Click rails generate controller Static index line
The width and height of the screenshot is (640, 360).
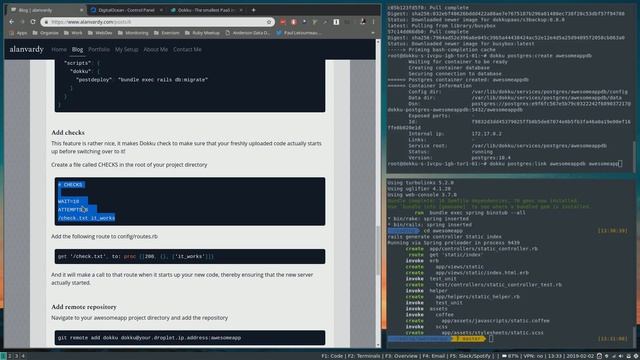click(x=444, y=237)
